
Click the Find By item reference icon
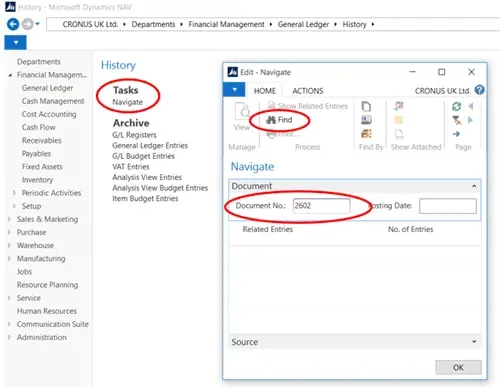pos(366,134)
